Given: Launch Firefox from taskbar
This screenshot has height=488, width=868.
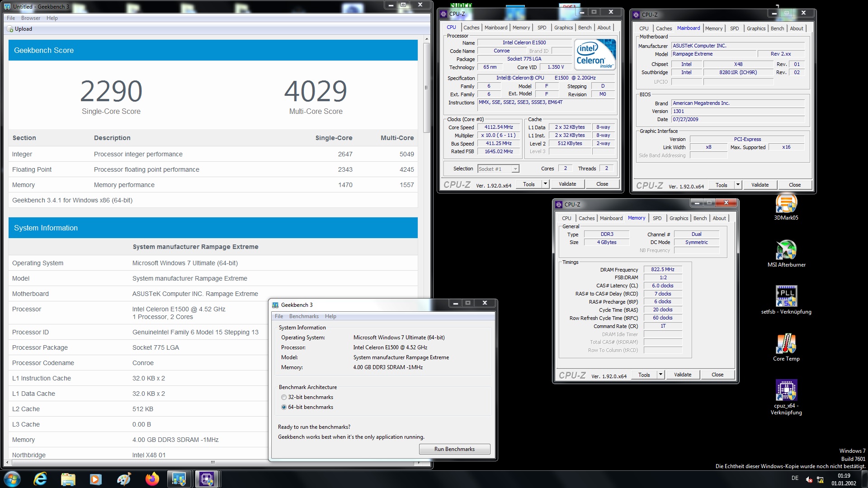Looking at the screenshot, I should pos(152,479).
